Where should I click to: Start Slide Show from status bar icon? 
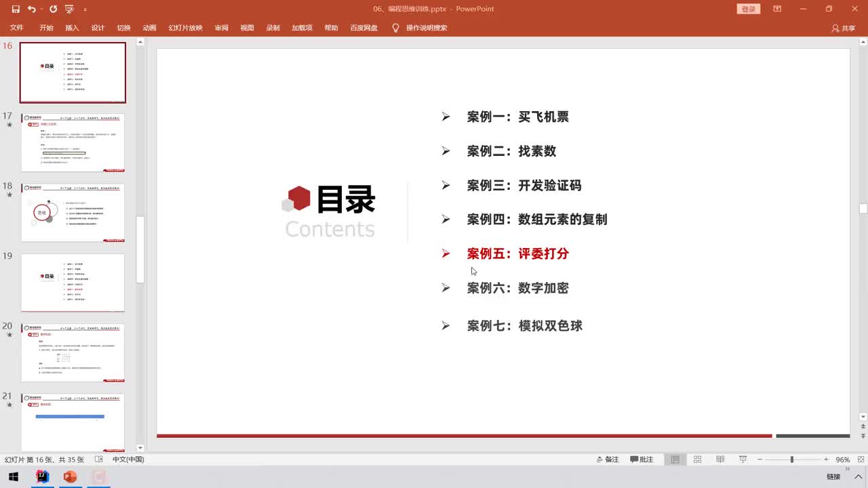pyautogui.click(x=743, y=460)
